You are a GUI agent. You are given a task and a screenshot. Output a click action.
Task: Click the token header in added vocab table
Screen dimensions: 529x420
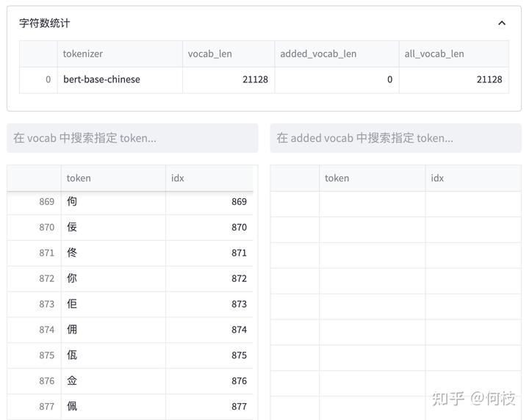point(372,178)
